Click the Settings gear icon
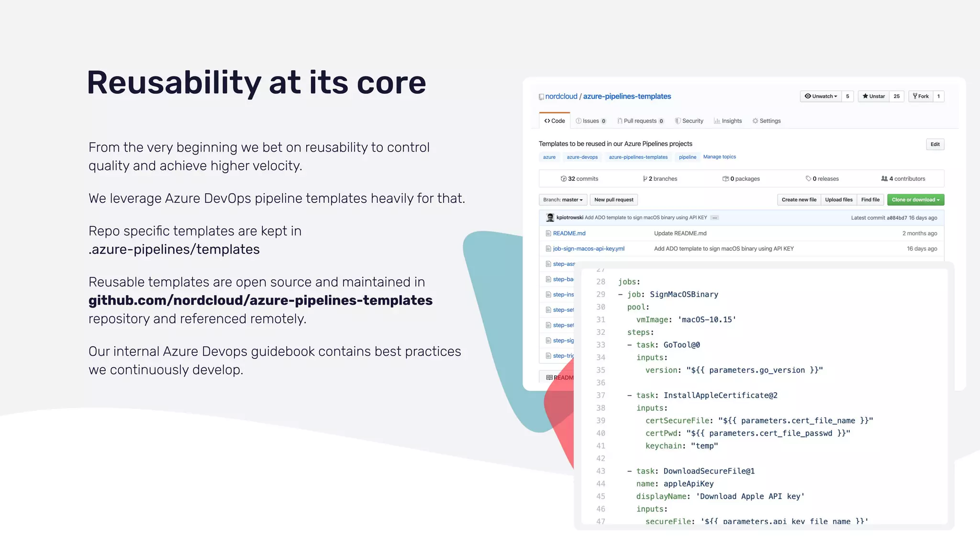The image size is (980, 551). 755,121
